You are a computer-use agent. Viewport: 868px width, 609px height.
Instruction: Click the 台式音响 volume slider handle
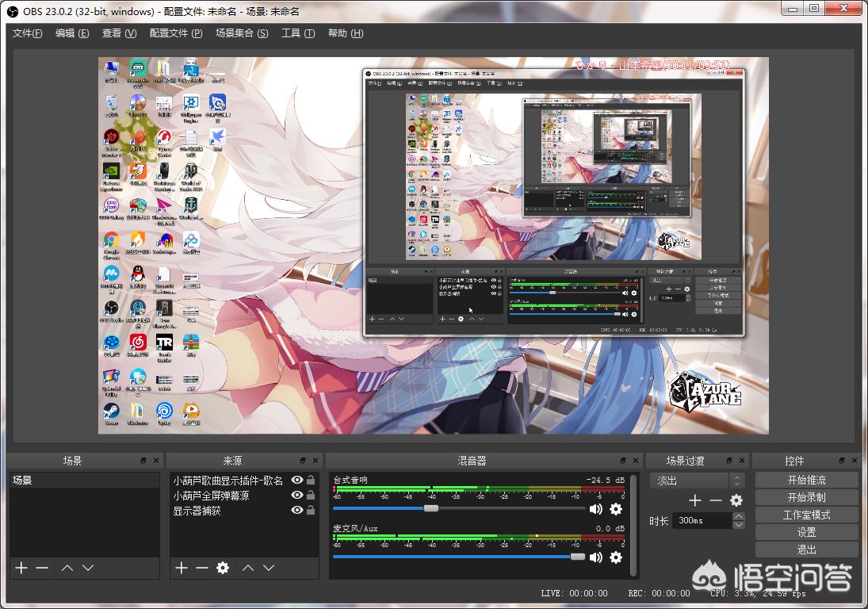[430, 508]
